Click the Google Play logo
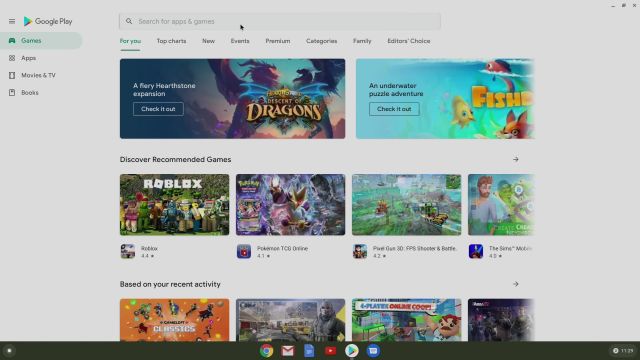This screenshot has width=640, height=360. click(x=48, y=21)
